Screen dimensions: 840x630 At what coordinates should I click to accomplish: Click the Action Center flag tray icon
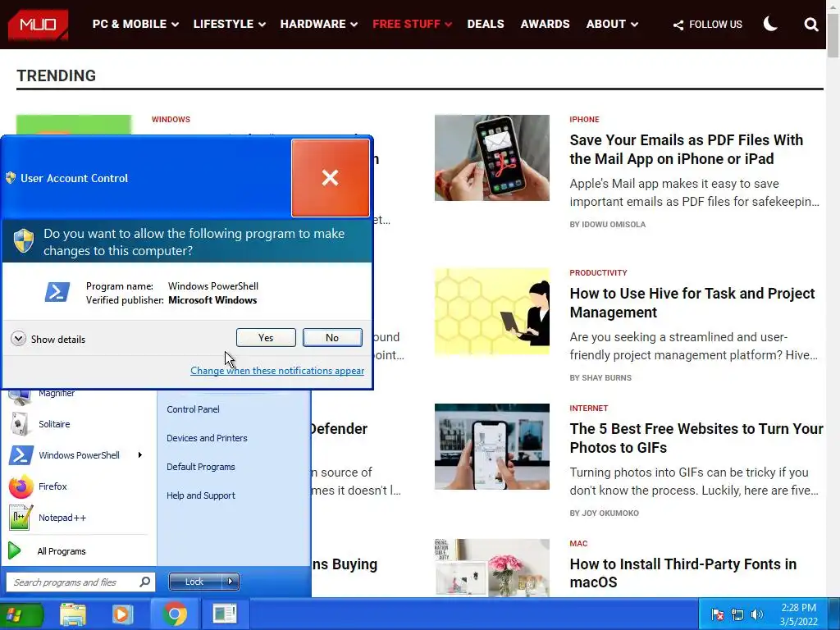[717, 614]
